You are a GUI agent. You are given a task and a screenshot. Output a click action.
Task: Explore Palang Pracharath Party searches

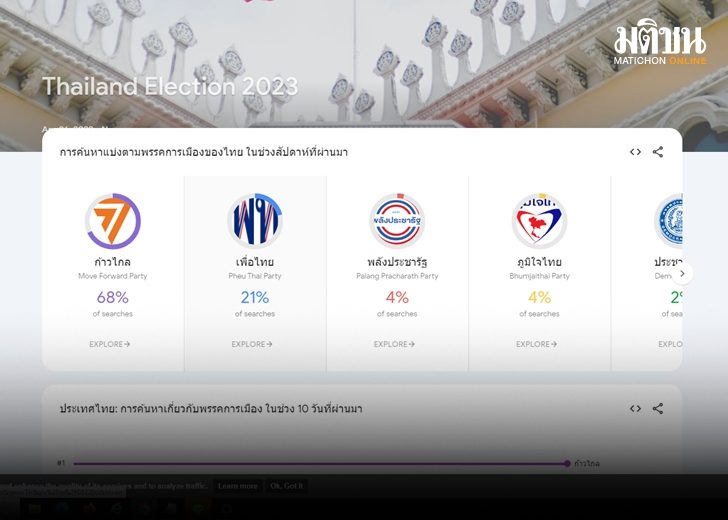click(394, 344)
